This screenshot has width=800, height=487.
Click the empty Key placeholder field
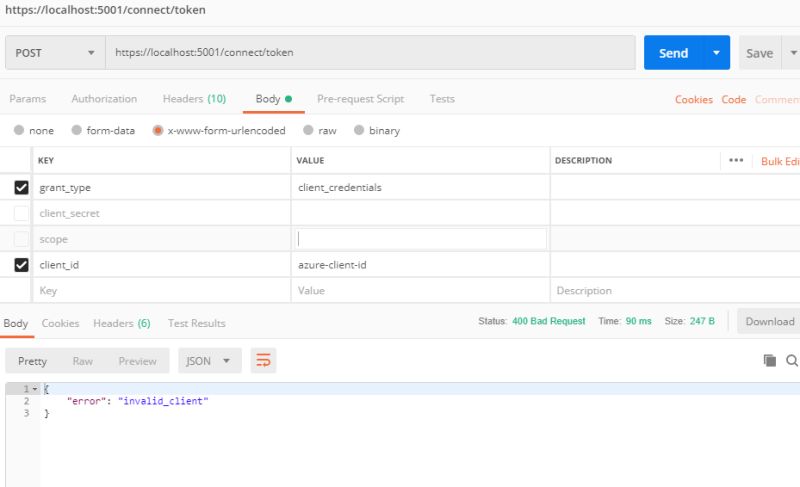pos(162,291)
